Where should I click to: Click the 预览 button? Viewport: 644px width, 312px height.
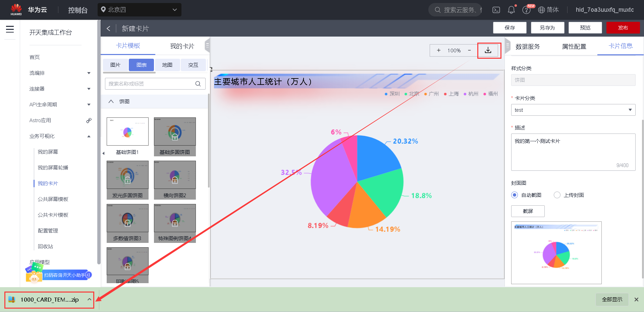coord(585,28)
